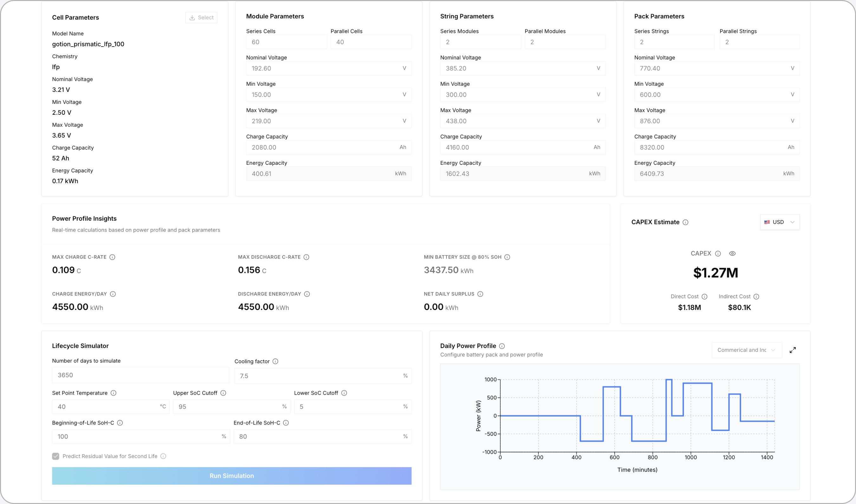856x504 pixels.
Task: Click the gotion_prismatic_lfp_100 model name text
Action: pyautogui.click(x=88, y=44)
